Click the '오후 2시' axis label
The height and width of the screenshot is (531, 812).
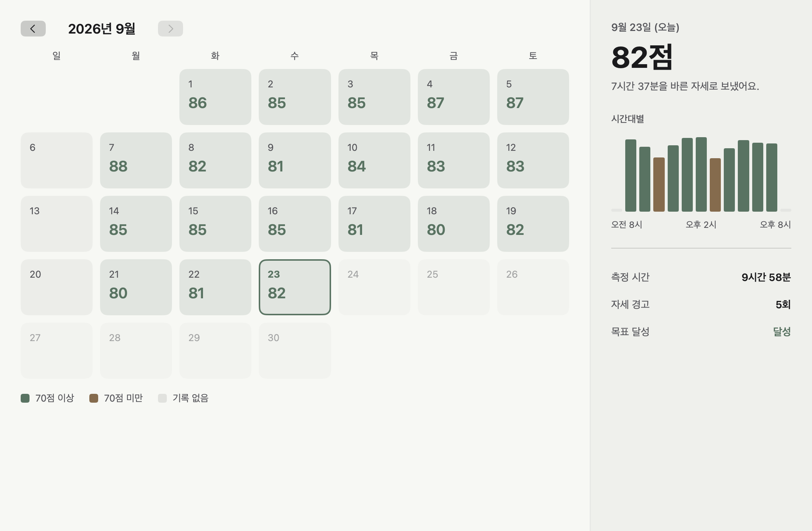tap(701, 225)
